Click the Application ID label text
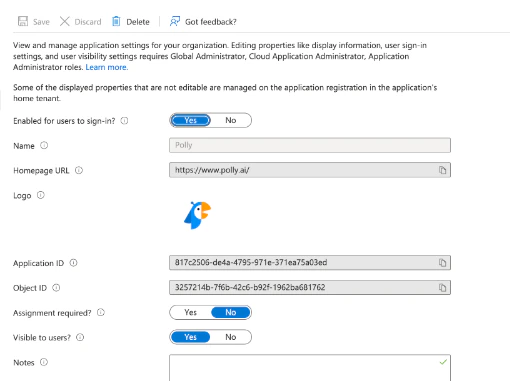Viewport: 510px width, 381px height. (x=38, y=263)
